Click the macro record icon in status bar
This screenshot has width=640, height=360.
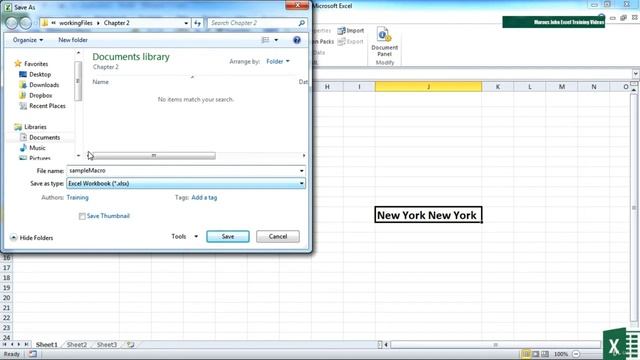click(32, 354)
